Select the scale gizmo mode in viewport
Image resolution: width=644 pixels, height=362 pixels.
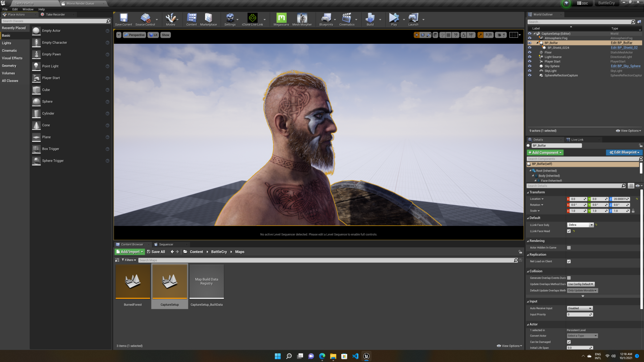tap(429, 35)
